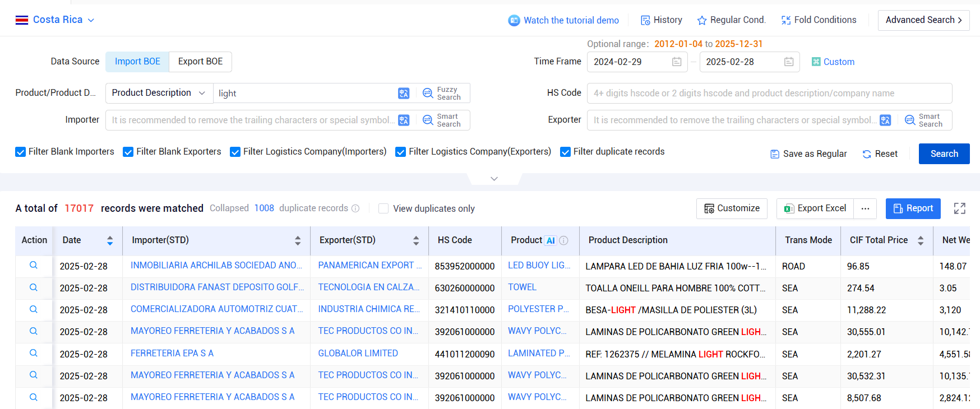Switch to Export BOE data source
This screenshot has width=980, height=409.
pyautogui.click(x=200, y=62)
